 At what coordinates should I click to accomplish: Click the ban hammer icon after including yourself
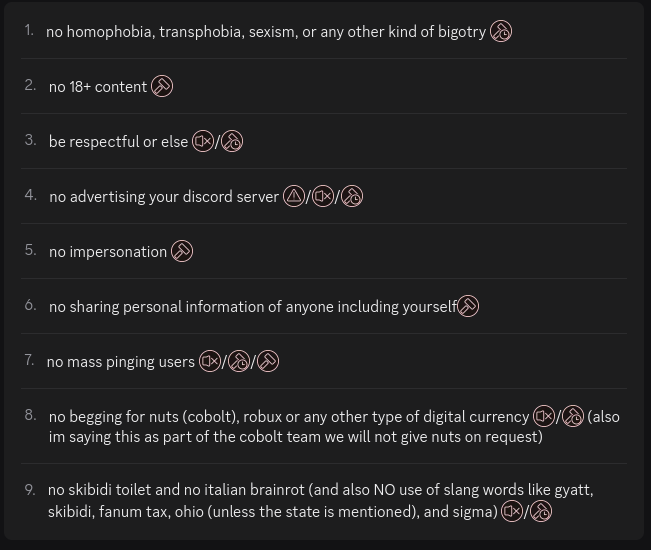tap(468, 306)
